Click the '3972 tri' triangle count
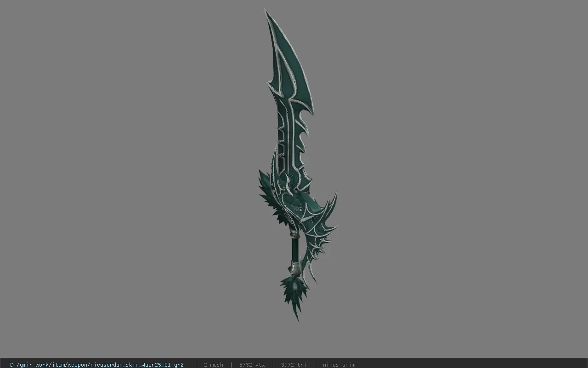This screenshot has height=368, width=588. [294, 365]
